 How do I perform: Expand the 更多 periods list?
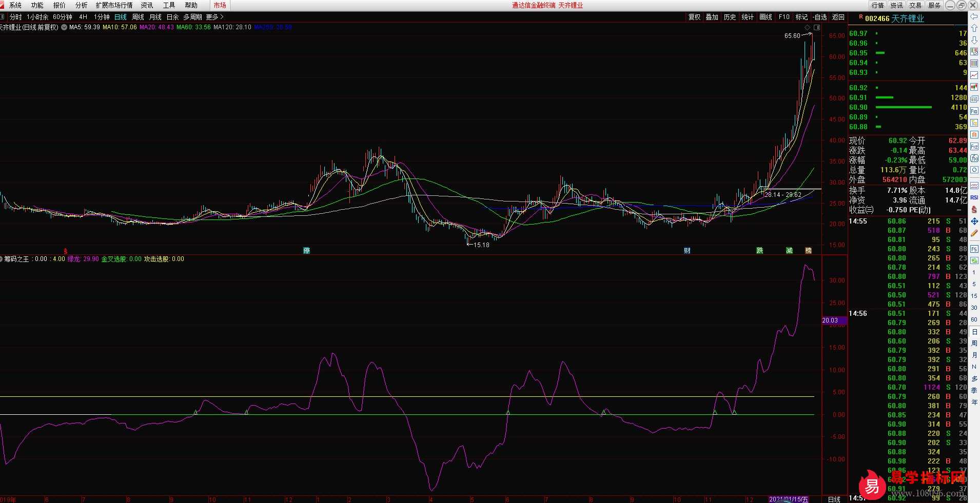(x=214, y=17)
